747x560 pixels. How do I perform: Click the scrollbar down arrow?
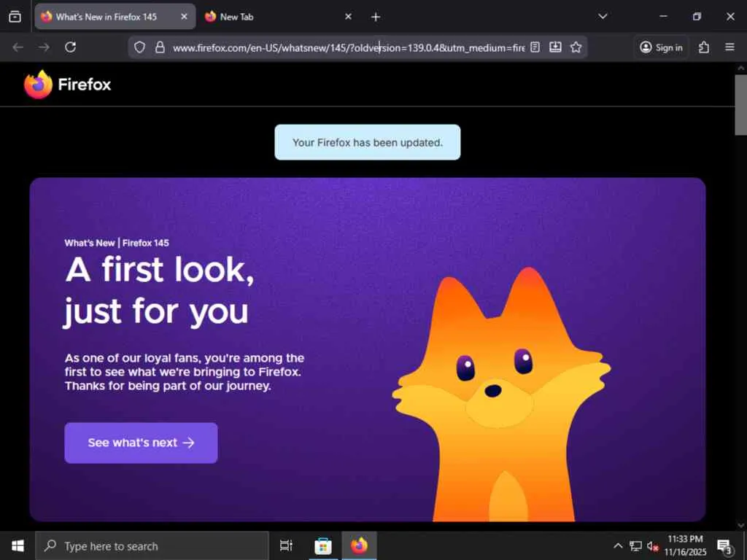[741, 525]
